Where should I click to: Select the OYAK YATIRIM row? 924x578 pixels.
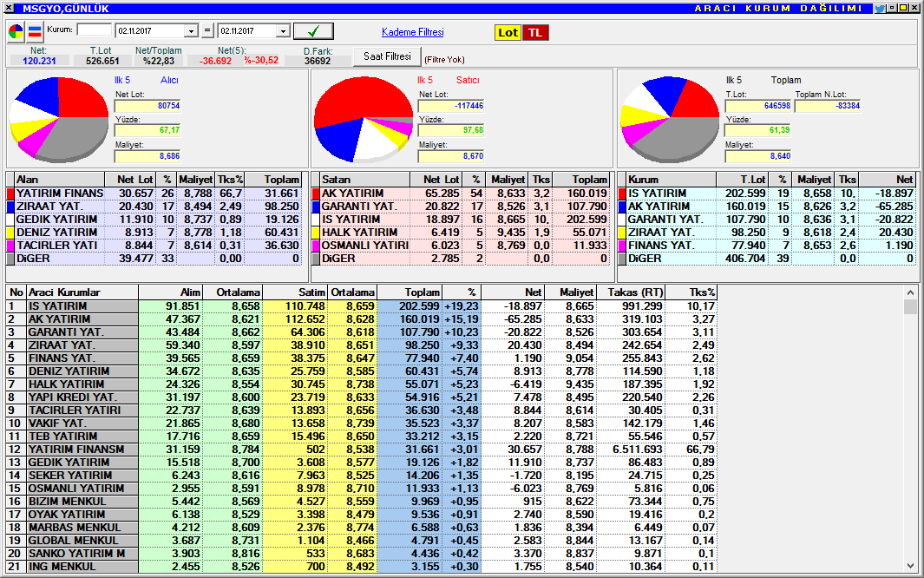(361, 515)
